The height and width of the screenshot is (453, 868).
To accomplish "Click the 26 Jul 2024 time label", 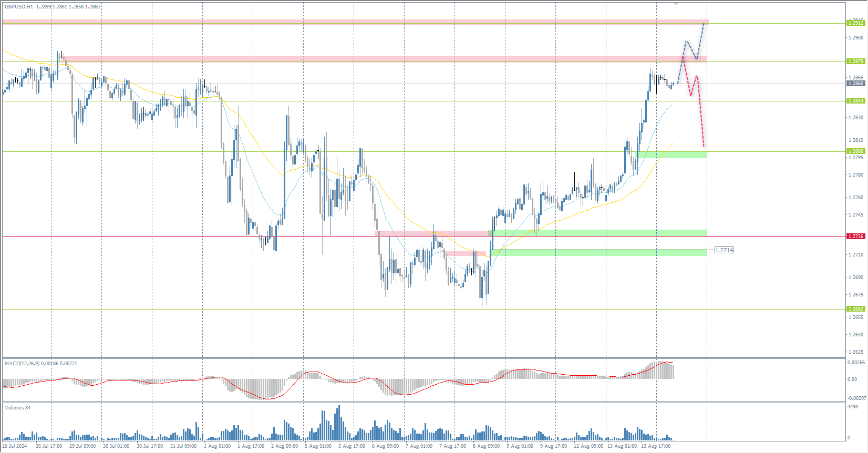I will (15, 446).
